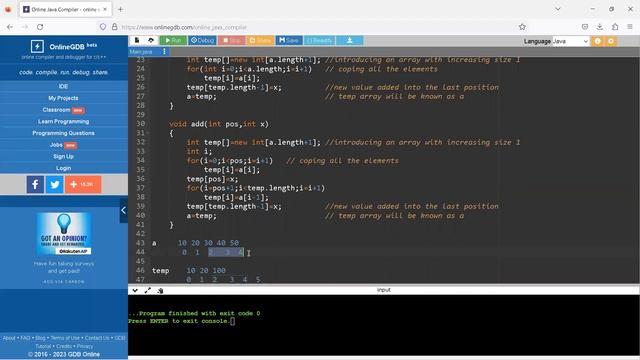This screenshot has width=640, height=360.
Task: Start the Debug session
Action: coord(202,40)
